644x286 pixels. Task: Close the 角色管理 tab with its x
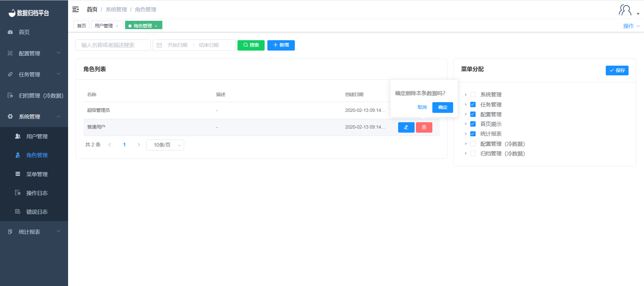tap(156, 26)
